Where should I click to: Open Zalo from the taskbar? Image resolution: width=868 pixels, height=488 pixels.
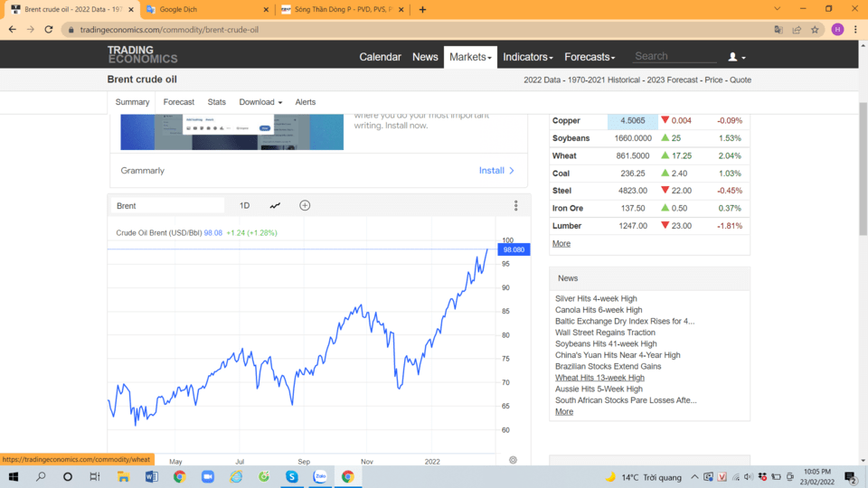point(320,476)
